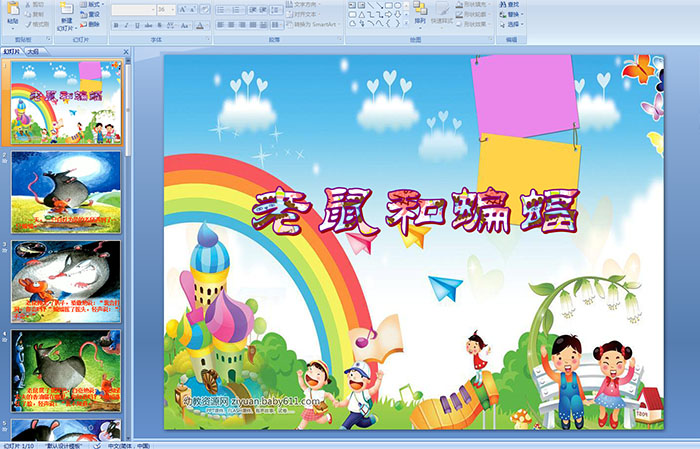The image size is (700, 449).
Task: Toggle underline formatting
Action: 137,25
